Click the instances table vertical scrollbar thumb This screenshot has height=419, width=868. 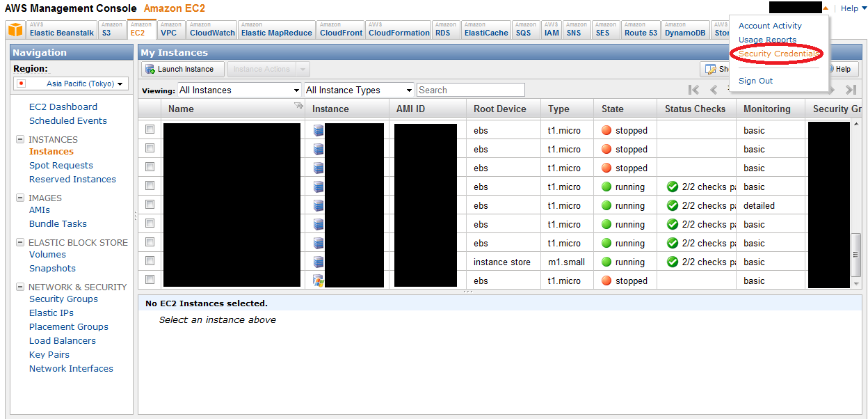coord(856,255)
